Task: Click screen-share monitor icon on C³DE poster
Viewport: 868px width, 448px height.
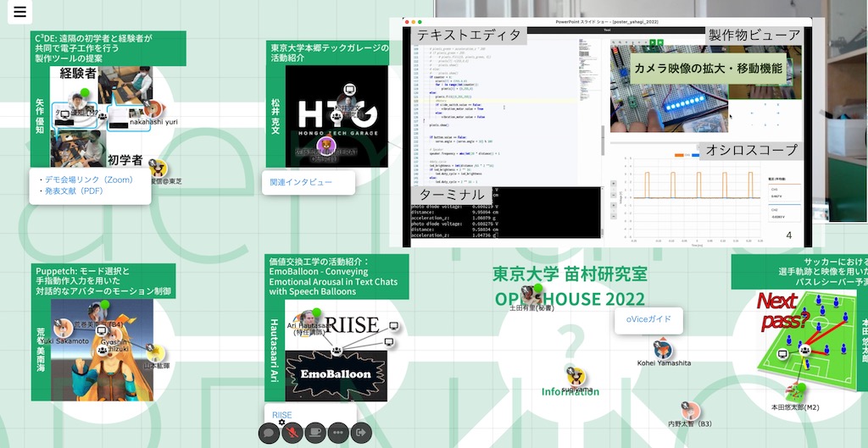Action: 65,115
